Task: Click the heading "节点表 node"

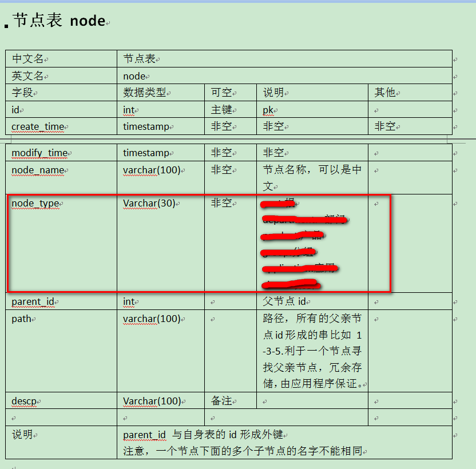Action: (59, 21)
